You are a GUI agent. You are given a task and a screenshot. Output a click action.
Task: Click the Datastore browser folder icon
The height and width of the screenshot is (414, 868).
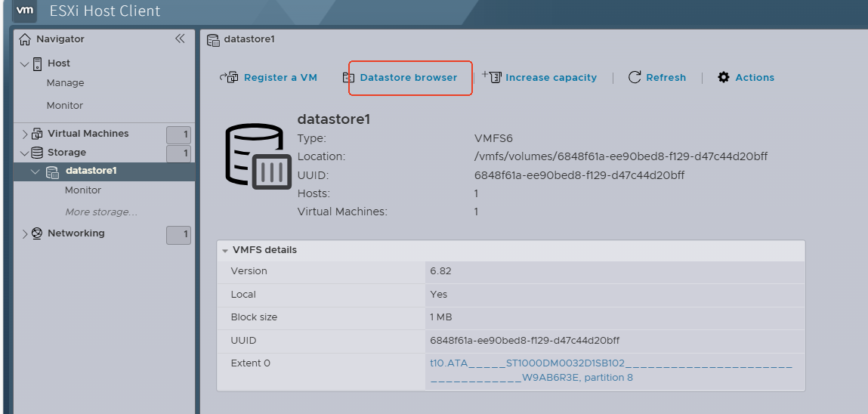pos(349,78)
